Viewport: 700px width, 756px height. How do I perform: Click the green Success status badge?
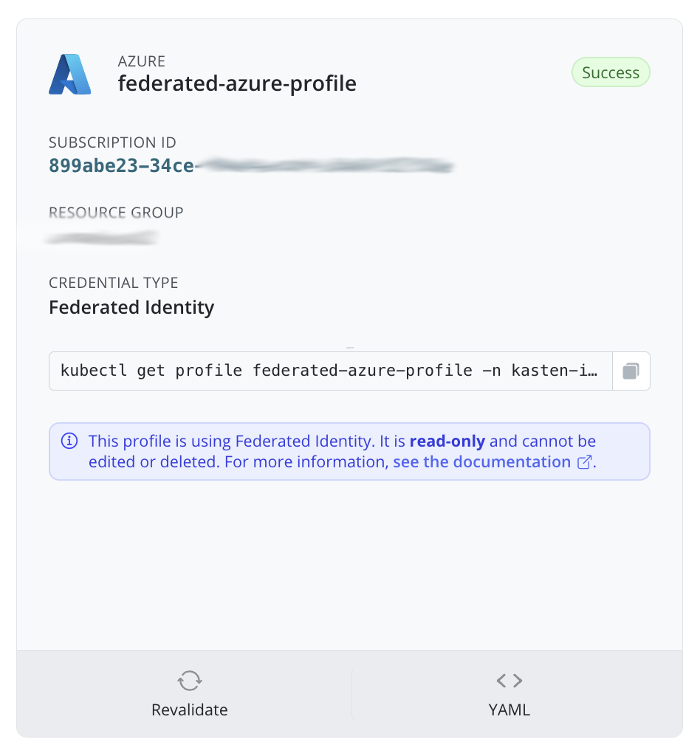[610, 72]
